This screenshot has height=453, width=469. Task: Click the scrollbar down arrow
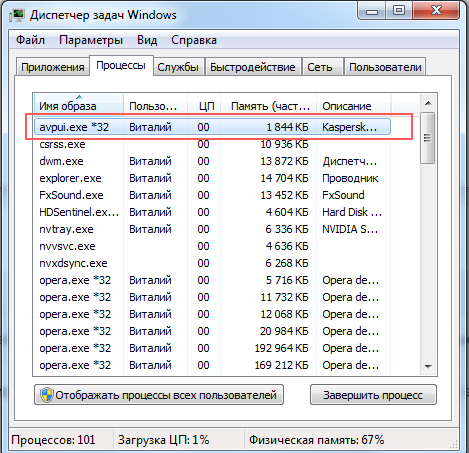[428, 367]
